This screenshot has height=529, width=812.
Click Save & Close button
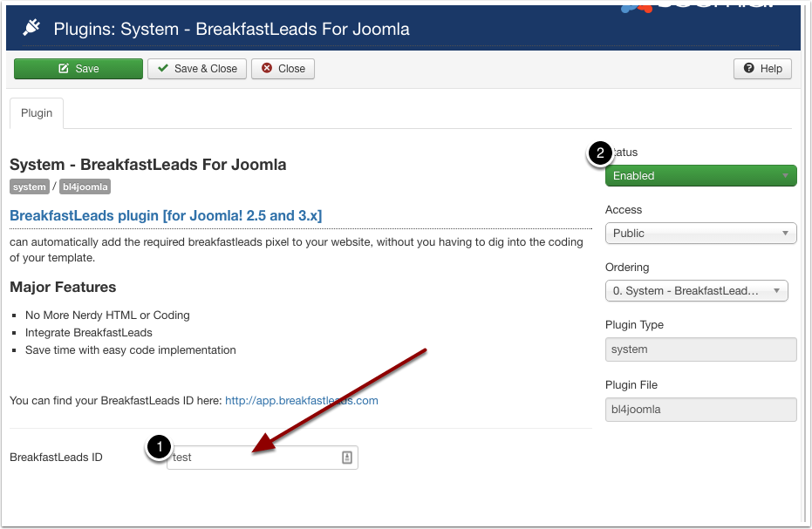pos(197,69)
